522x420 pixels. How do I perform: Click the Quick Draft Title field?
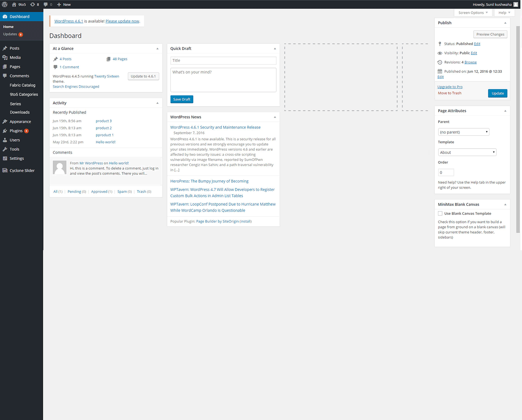[x=223, y=60]
